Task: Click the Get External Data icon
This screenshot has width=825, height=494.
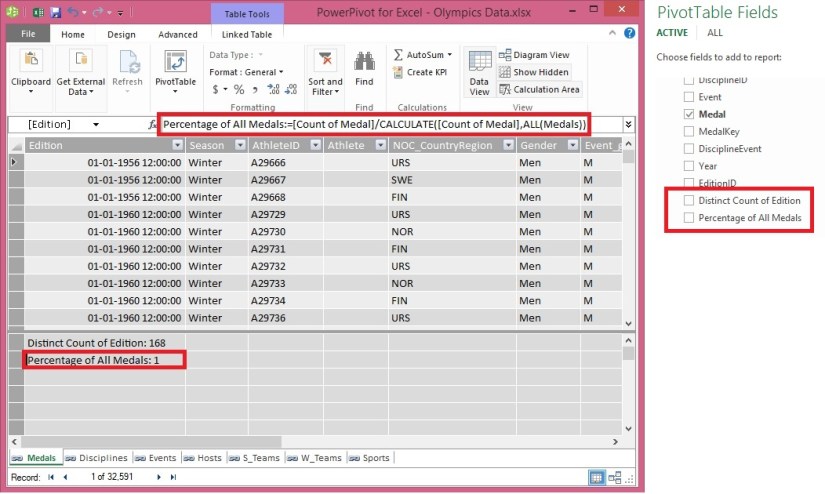Action: 81,61
